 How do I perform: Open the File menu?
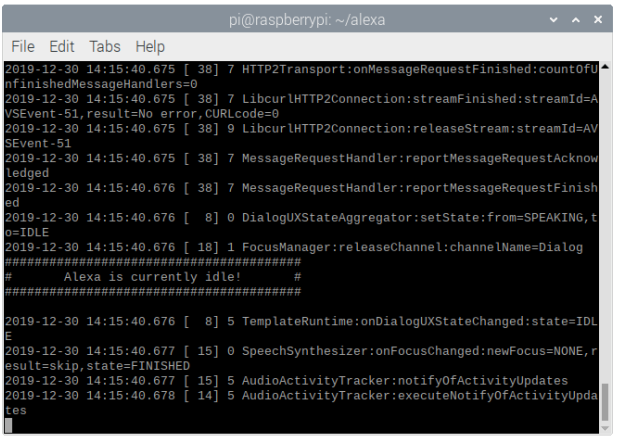pyautogui.click(x=23, y=47)
